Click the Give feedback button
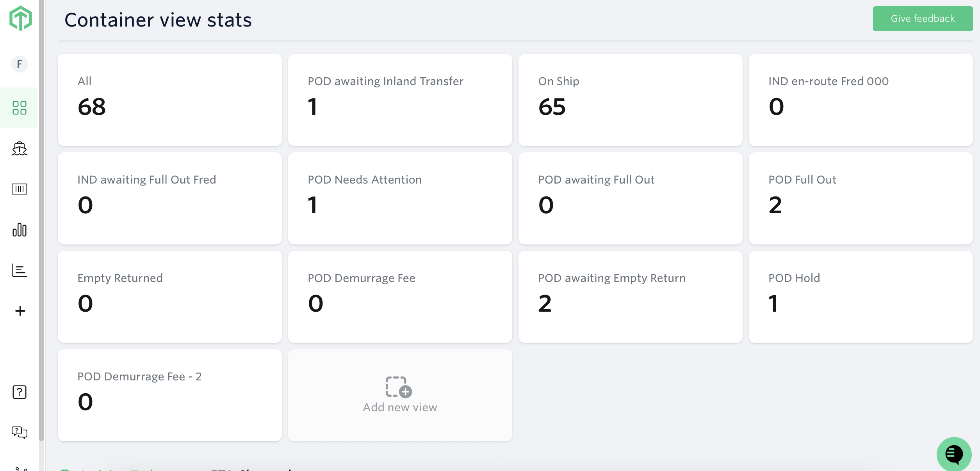Viewport: 980px width, 471px height. (922, 19)
